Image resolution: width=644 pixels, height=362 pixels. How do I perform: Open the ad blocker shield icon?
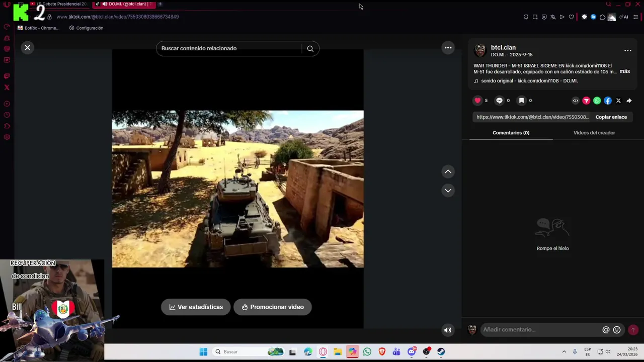[544, 17]
